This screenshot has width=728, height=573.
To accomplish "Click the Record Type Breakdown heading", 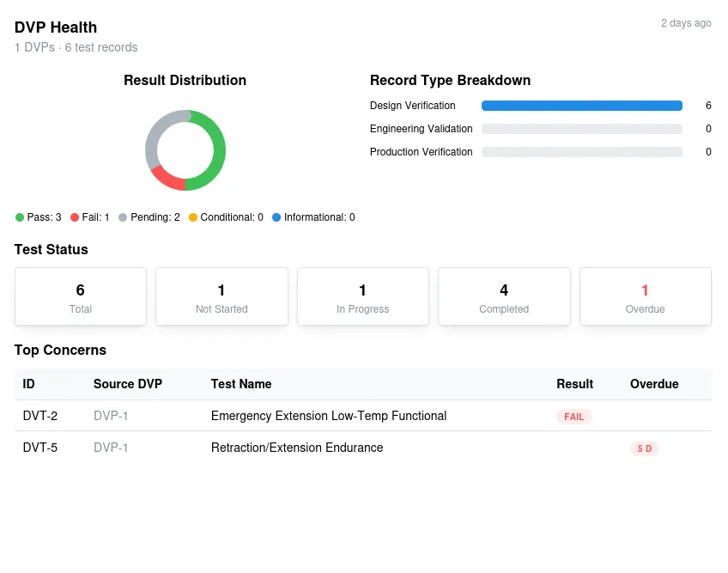I will [x=450, y=80].
